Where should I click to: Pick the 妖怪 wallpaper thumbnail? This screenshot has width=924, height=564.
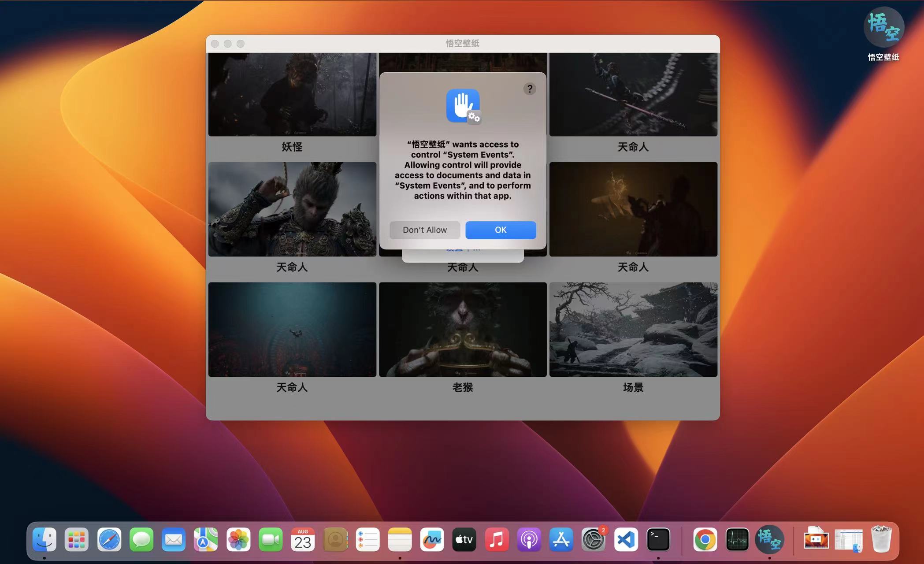coord(292,95)
